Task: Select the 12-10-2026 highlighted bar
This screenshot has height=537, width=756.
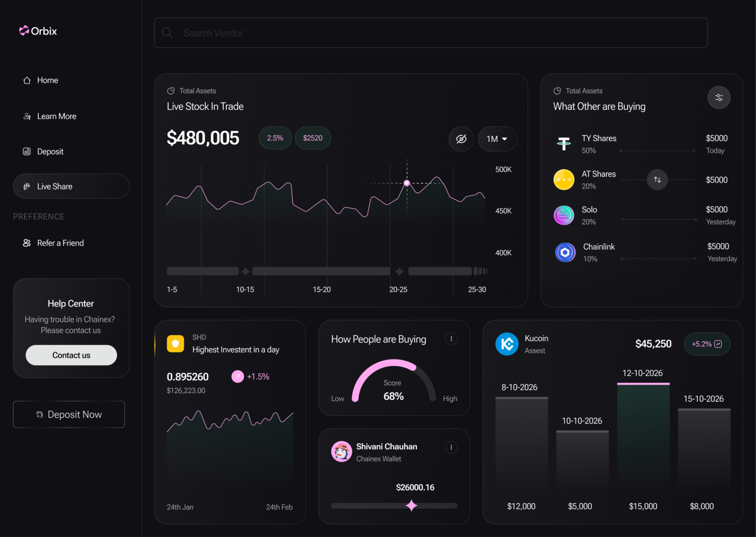Action: (x=644, y=436)
